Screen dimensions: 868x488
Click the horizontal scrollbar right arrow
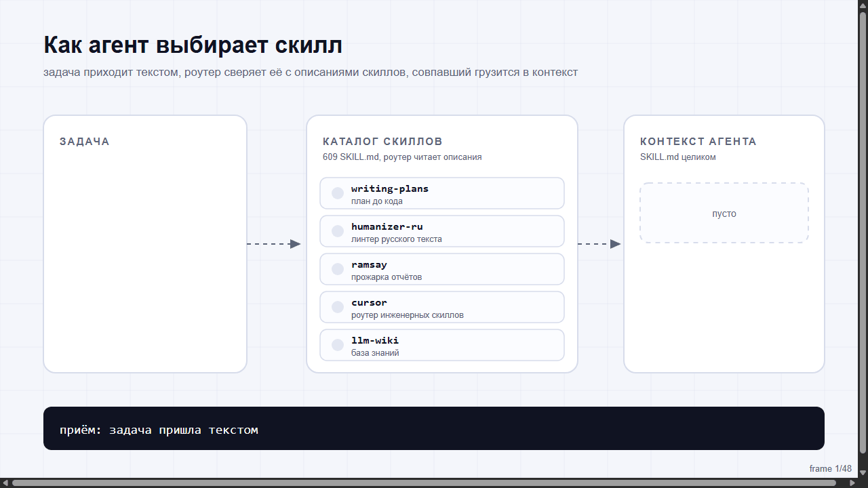853,483
